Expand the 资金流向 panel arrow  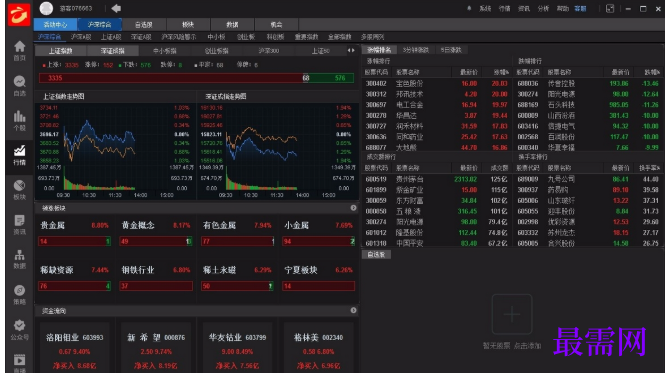353,311
